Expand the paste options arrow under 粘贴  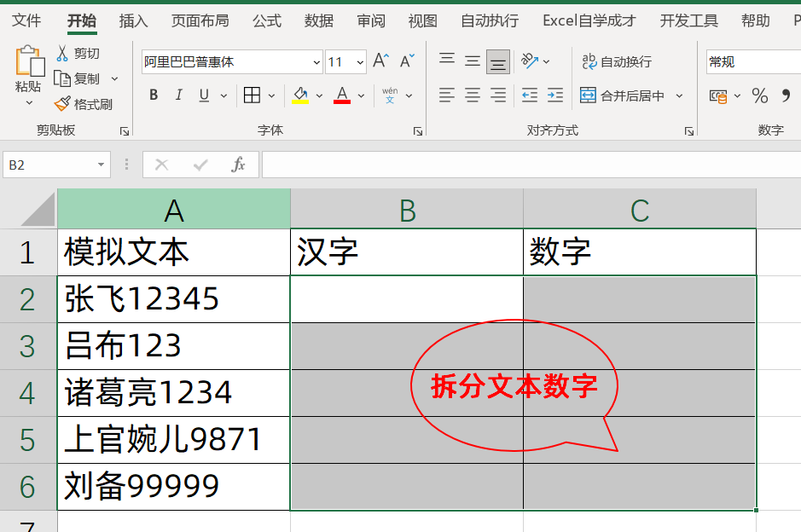[29, 103]
